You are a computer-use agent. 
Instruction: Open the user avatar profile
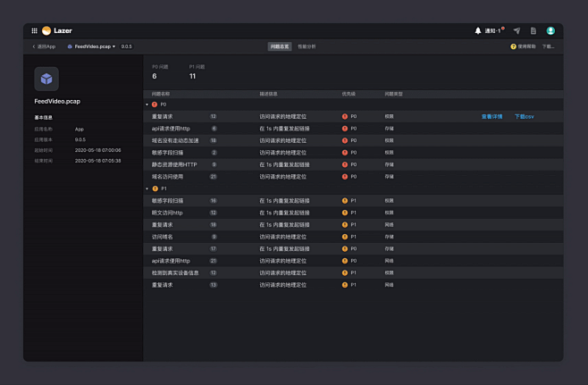coord(550,30)
